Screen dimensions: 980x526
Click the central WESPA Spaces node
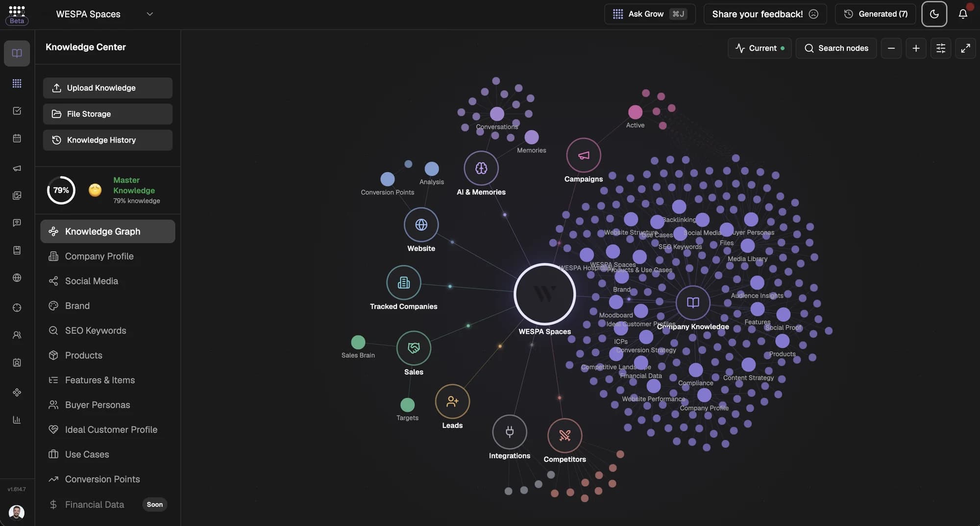click(544, 294)
